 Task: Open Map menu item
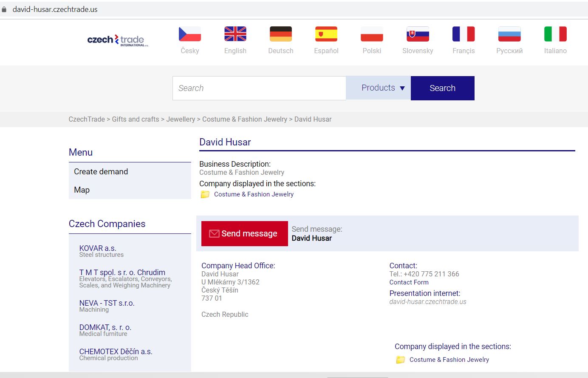[x=82, y=190]
